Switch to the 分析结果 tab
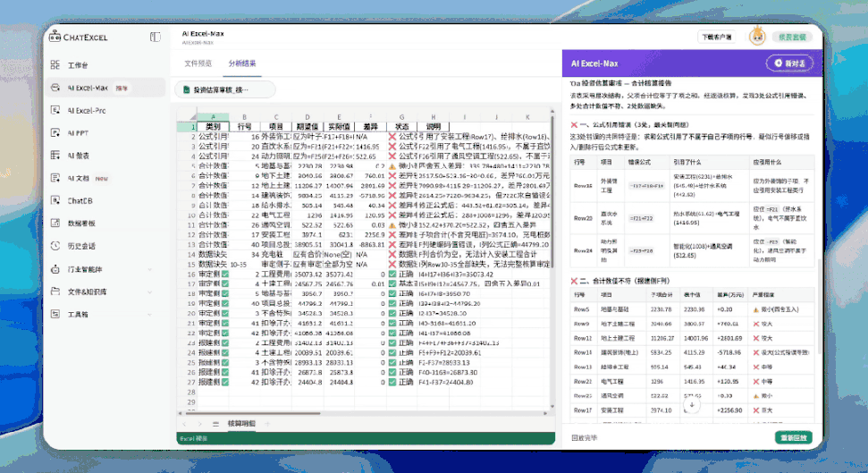 242,63
